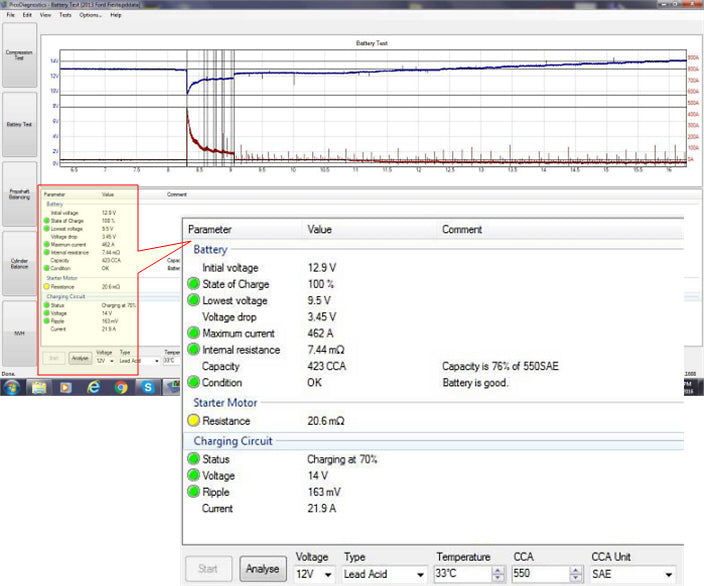Click the 'Charging at 70%' status value
The width and height of the screenshot is (704, 586).
point(342,459)
